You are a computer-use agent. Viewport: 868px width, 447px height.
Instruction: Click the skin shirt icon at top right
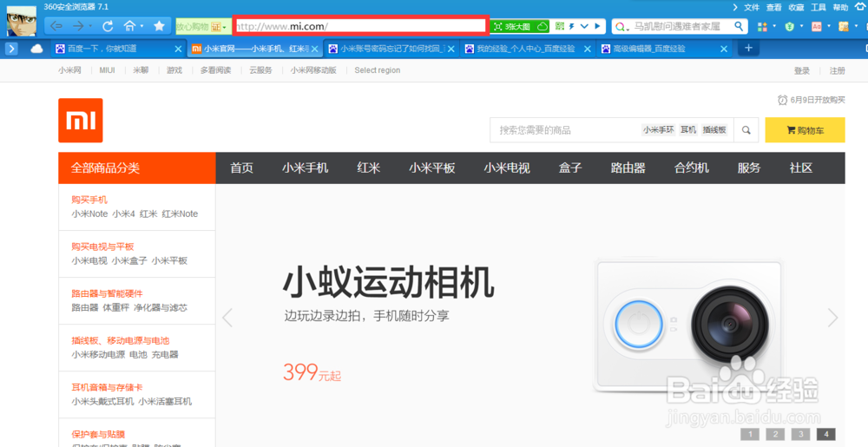(860, 6)
